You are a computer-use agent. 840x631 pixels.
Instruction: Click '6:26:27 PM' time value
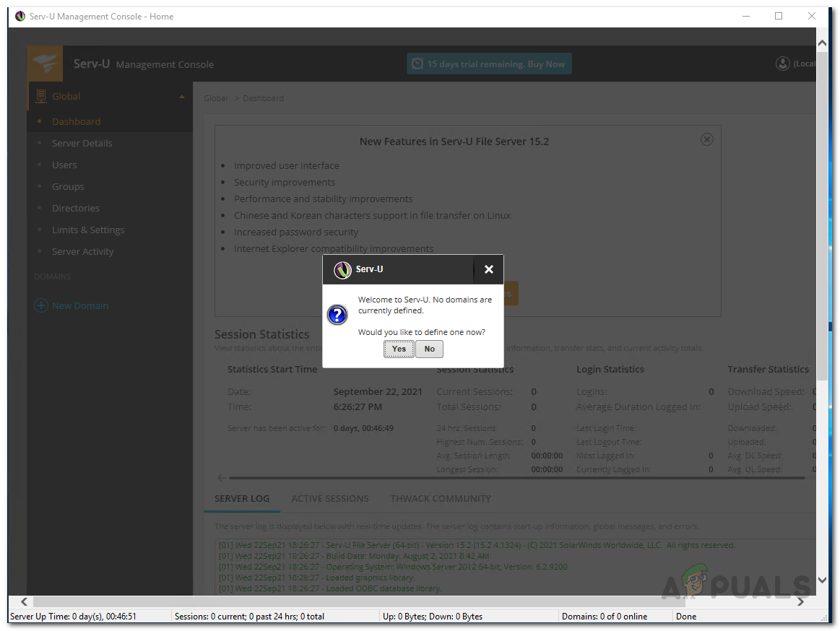358,406
